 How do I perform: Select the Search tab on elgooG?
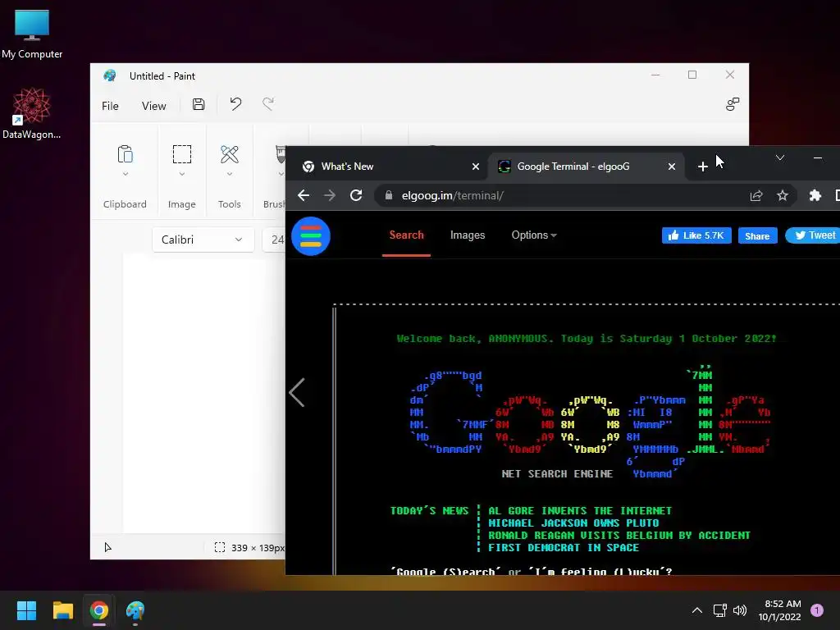(x=406, y=235)
